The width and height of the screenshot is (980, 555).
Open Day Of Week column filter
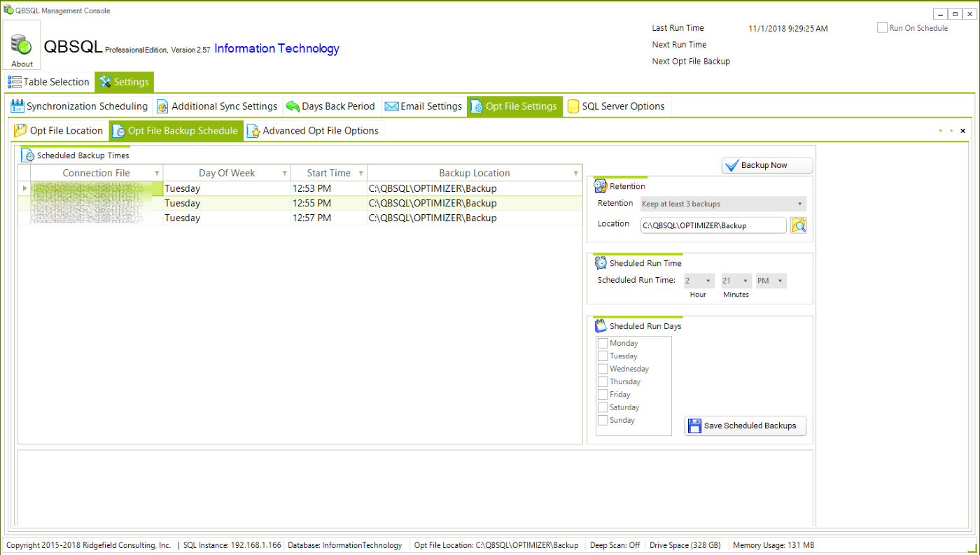pyautogui.click(x=284, y=174)
